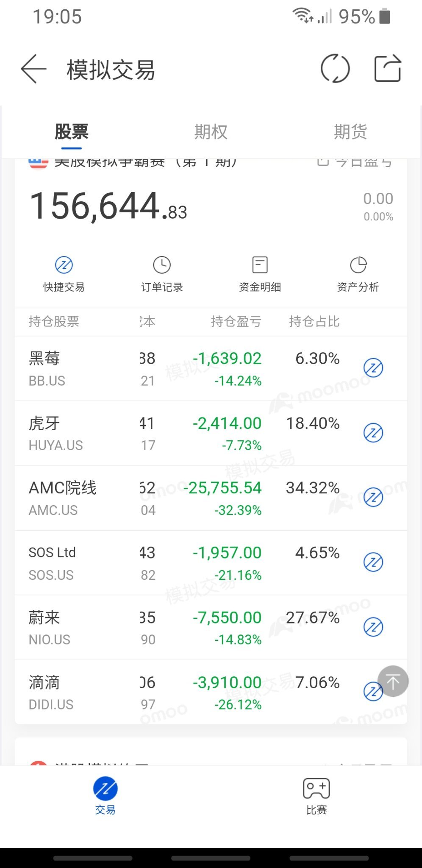Viewport: 422px width, 868px height.
Task: Open AMC院线 stock name
Action: click(x=63, y=488)
